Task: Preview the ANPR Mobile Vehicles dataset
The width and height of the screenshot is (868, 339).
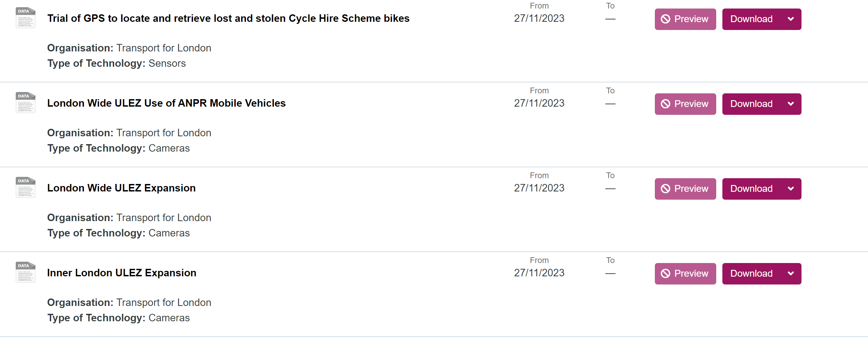Action: (x=685, y=104)
